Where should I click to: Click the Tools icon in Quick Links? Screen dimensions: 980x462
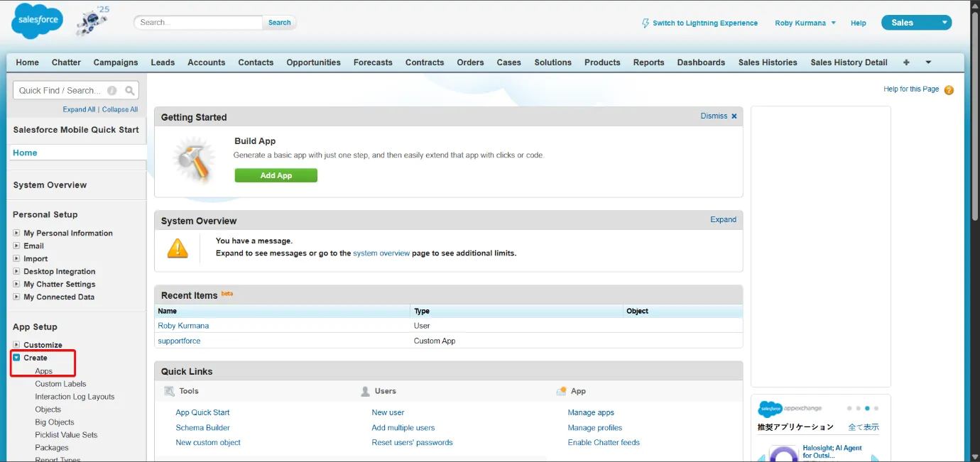(169, 391)
